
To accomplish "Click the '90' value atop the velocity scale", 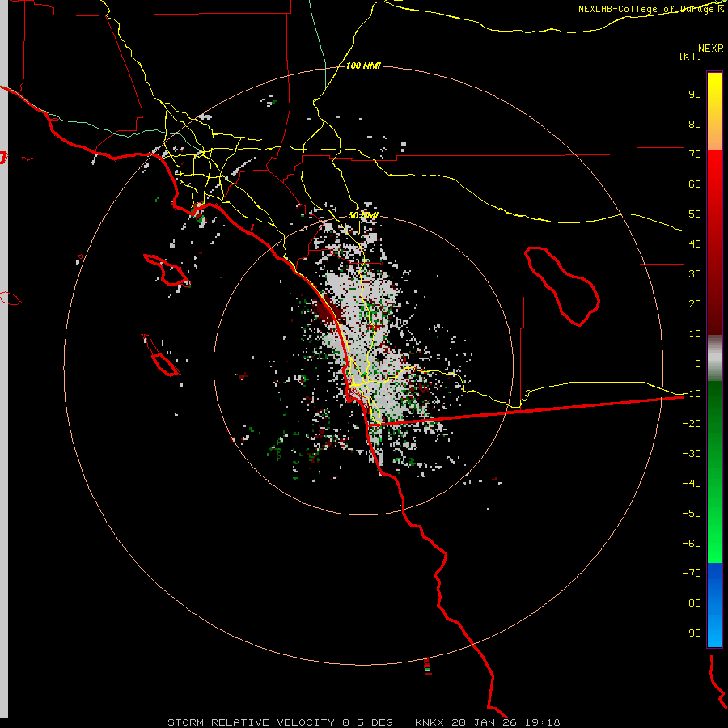I will [x=695, y=95].
